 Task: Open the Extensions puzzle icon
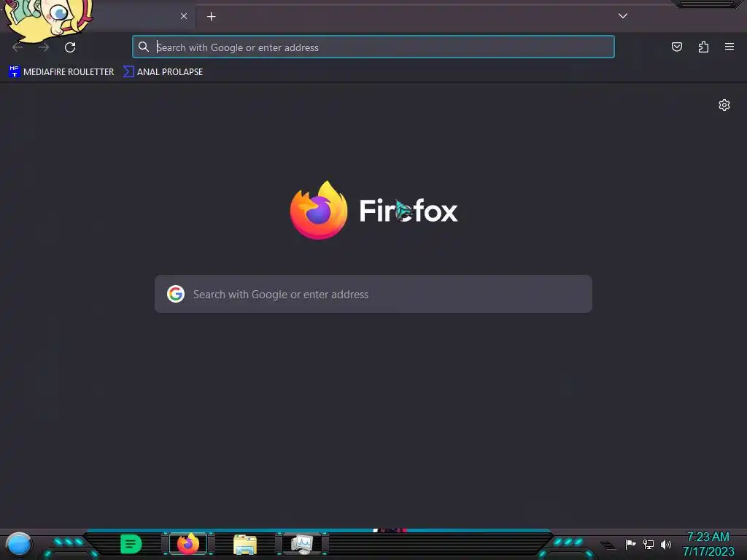(703, 47)
